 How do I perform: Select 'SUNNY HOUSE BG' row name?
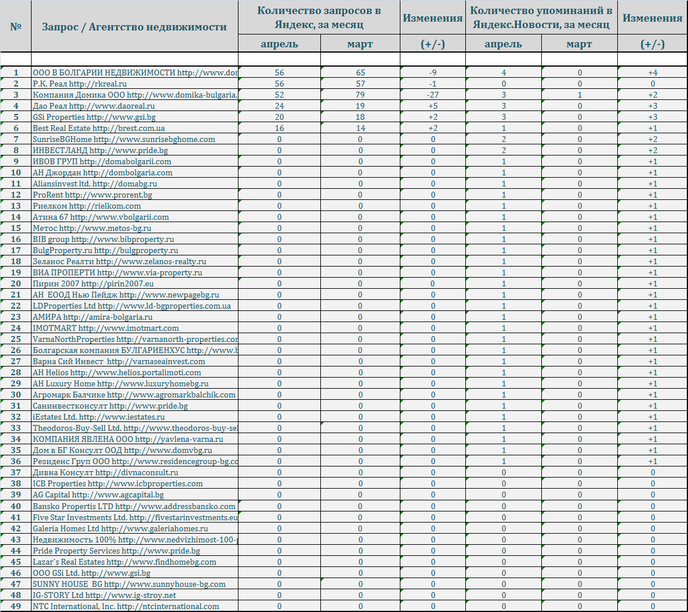(x=135, y=584)
